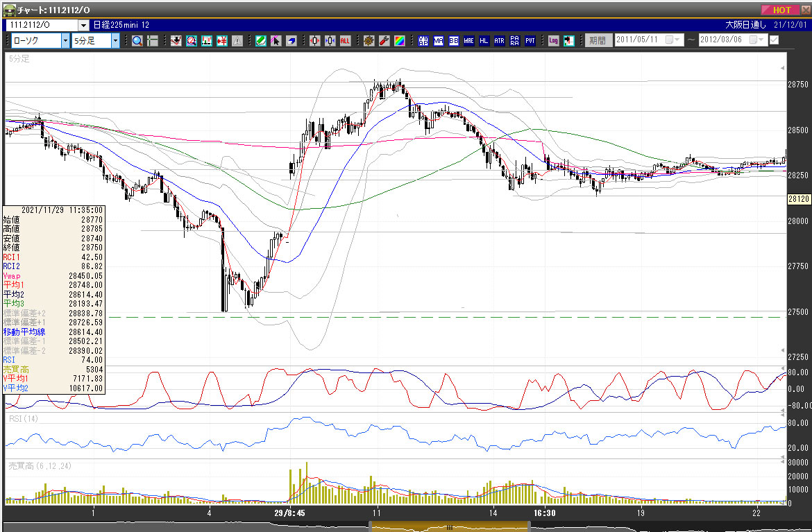Click the 5分足 chart panel label
The height and width of the screenshot is (532, 812).
19,59
